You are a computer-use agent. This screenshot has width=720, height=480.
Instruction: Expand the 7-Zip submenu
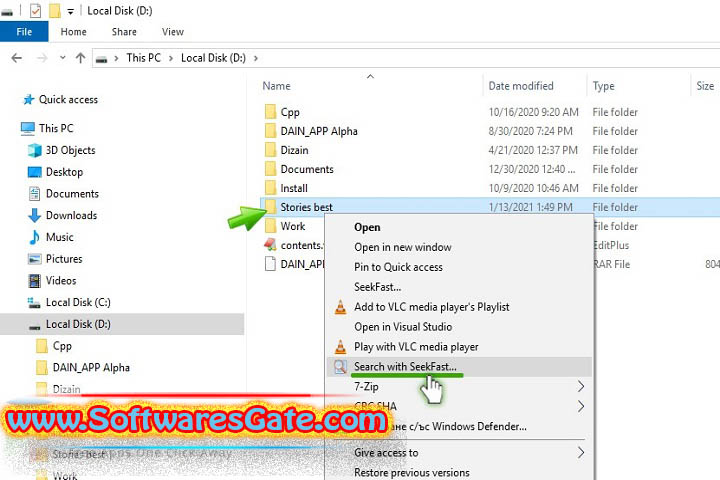tap(459, 387)
